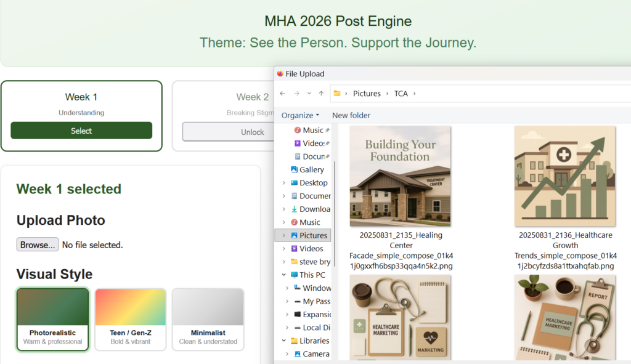The width and height of the screenshot is (631, 364).
Task: Click the Pictures icon in navigation tree
Action: [294, 235]
